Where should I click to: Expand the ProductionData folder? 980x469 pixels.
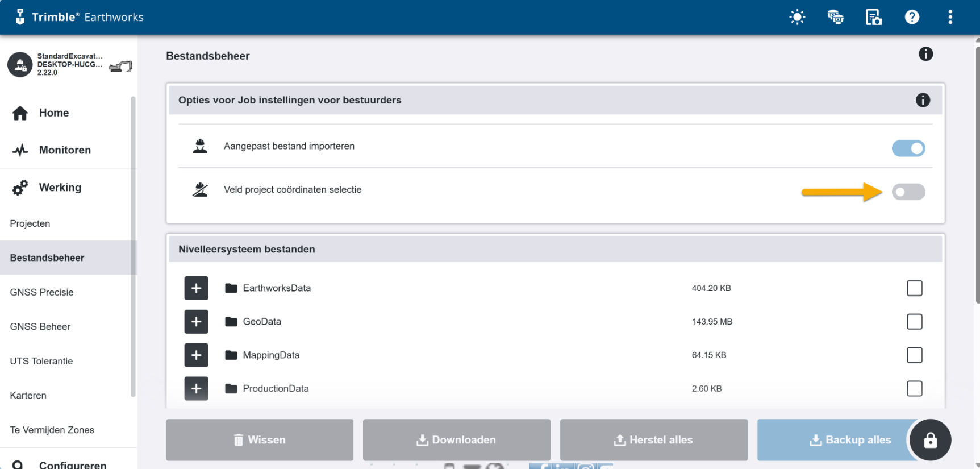196,389
